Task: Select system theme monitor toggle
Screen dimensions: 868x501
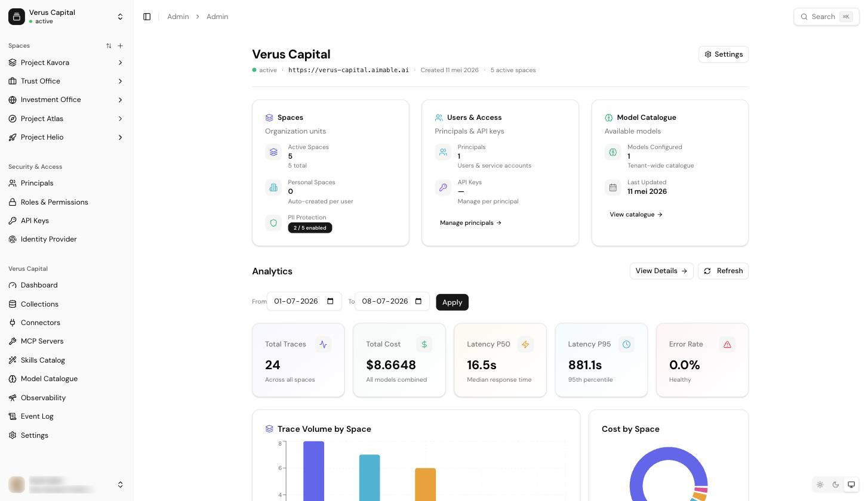Action: [851, 485]
